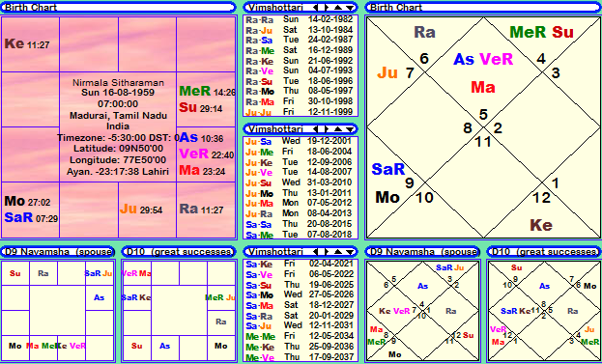Click left arrow in Vimshottari panel listing Ra-Ra

316,8
